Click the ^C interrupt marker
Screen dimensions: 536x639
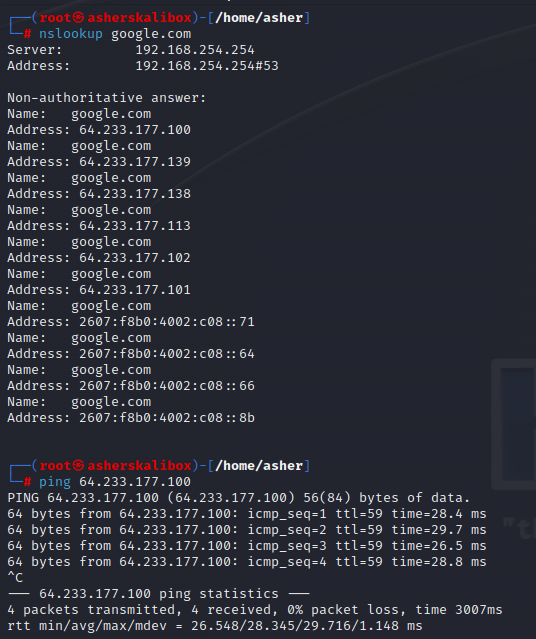[15, 578]
